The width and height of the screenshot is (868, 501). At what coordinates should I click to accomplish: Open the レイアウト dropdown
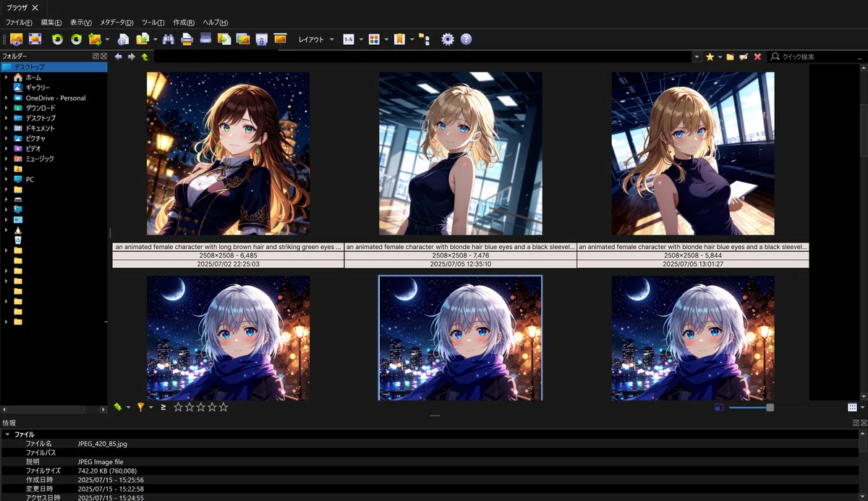click(316, 39)
